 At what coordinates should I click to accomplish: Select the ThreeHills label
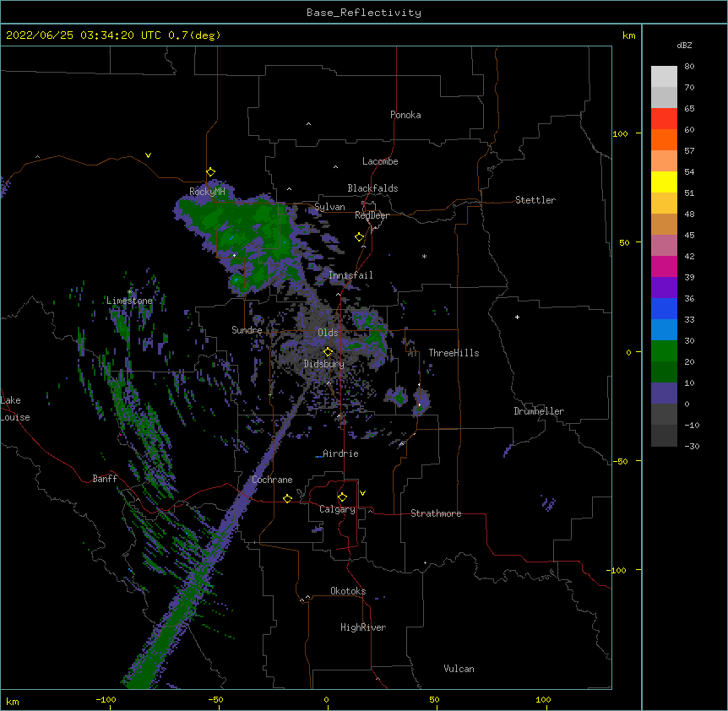(454, 353)
